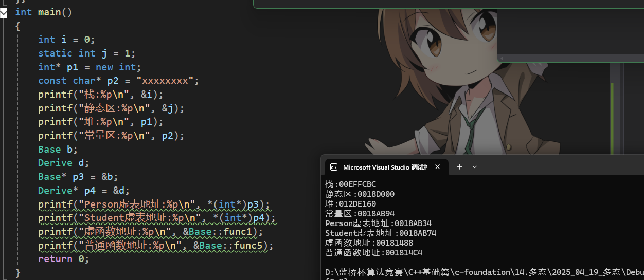Click console output 'Person虚表地址:0018AB34'
644x280 pixels.
pyautogui.click(x=379, y=223)
